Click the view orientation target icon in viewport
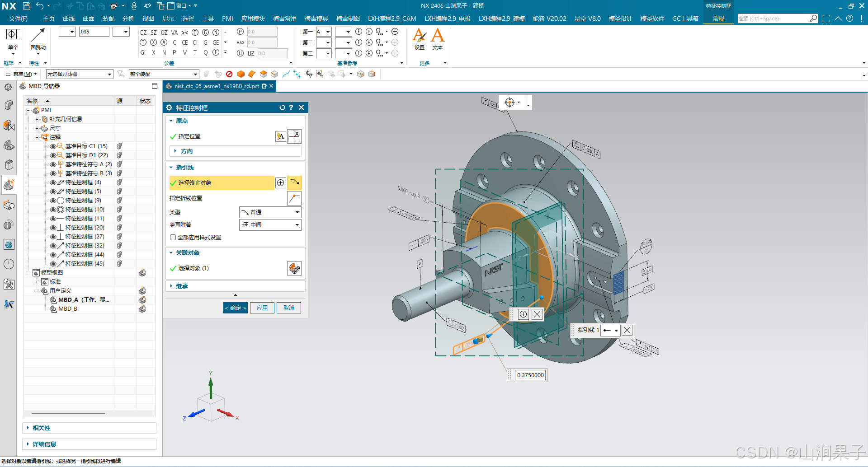Viewport: 868px width, 467px height. coord(509,102)
